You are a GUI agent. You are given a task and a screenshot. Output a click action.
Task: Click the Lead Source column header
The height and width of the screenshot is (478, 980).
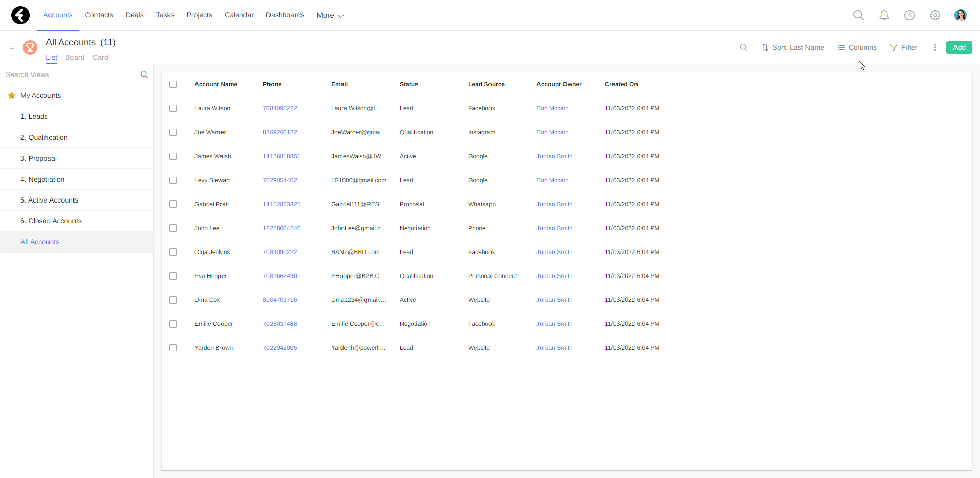[x=486, y=84]
